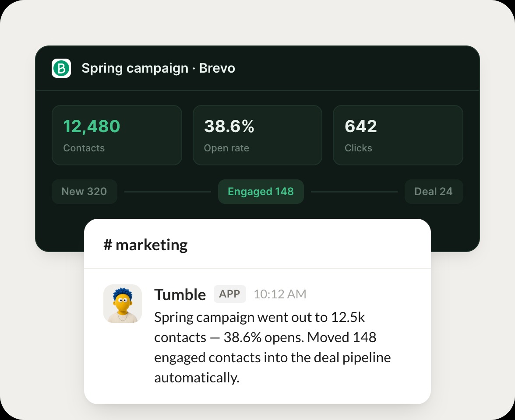The width and height of the screenshot is (515, 420).
Task: Click the APP badge next to Tumble
Action: tap(229, 294)
